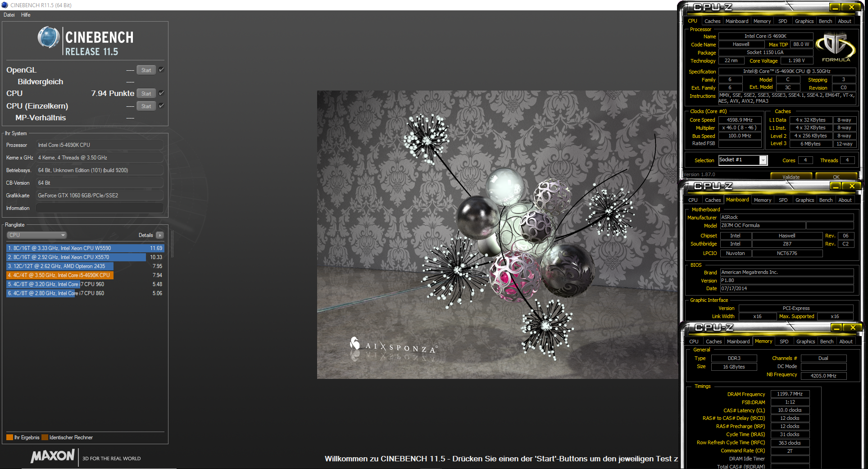Click the 7.94 Punkte CPU score
The image size is (868, 469).
[113, 93]
